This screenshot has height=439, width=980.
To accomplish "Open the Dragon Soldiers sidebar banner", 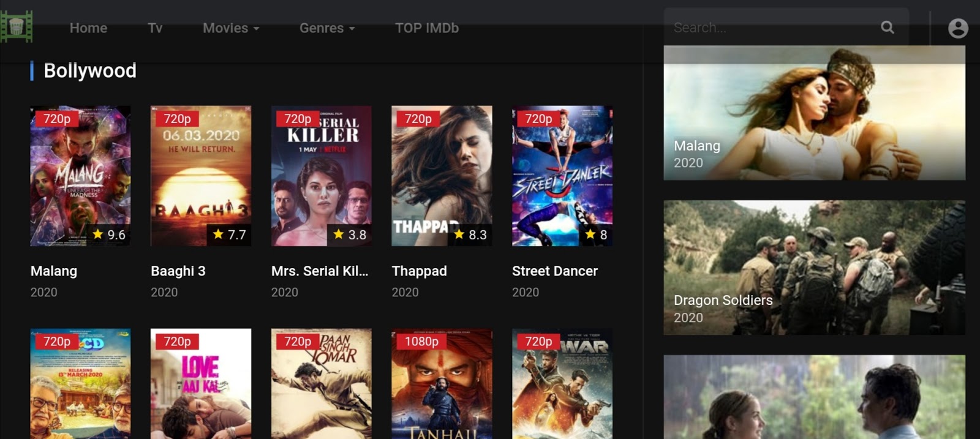I will pyautogui.click(x=815, y=268).
